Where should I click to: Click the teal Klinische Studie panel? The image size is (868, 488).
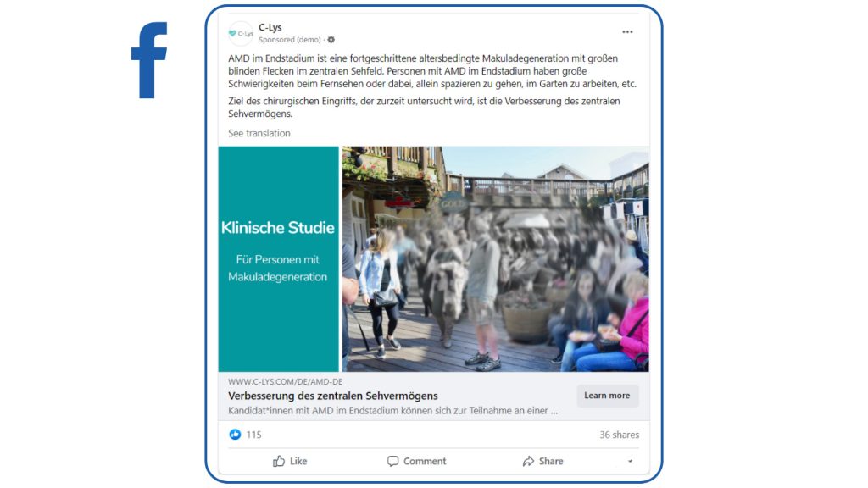(278, 259)
